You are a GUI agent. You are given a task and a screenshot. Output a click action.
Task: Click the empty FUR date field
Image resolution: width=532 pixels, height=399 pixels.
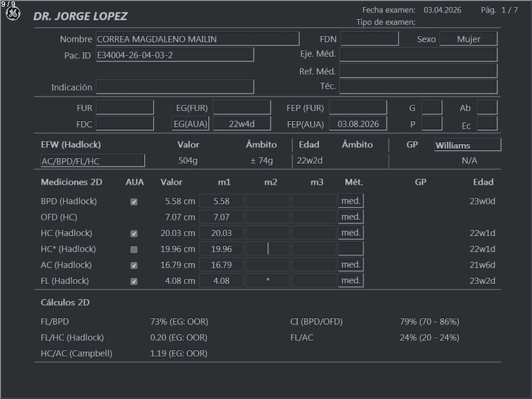(125, 108)
